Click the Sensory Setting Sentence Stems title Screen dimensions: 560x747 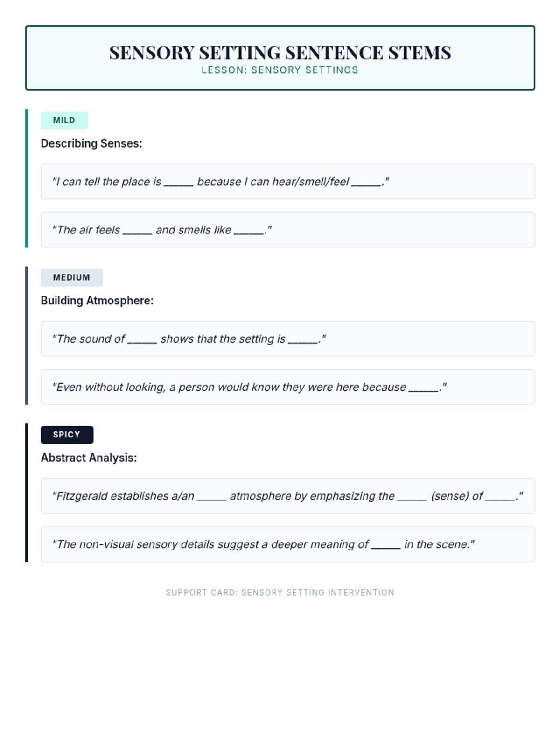(280, 53)
